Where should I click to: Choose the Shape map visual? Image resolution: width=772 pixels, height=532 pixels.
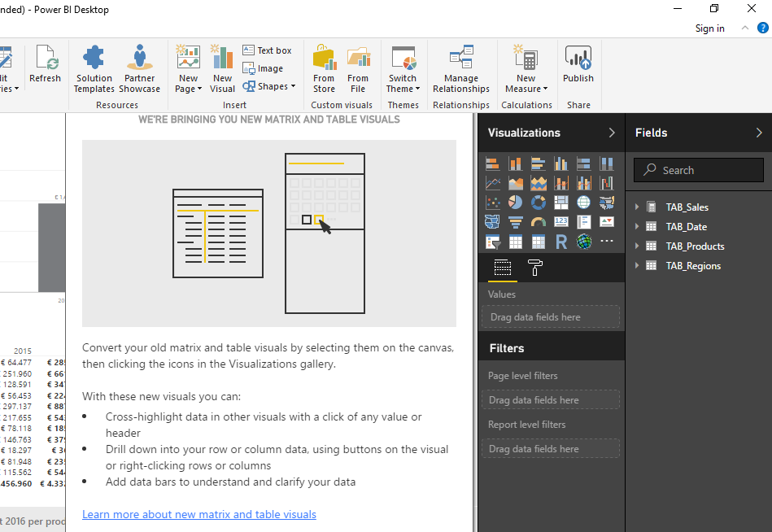pyautogui.click(x=492, y=222)
